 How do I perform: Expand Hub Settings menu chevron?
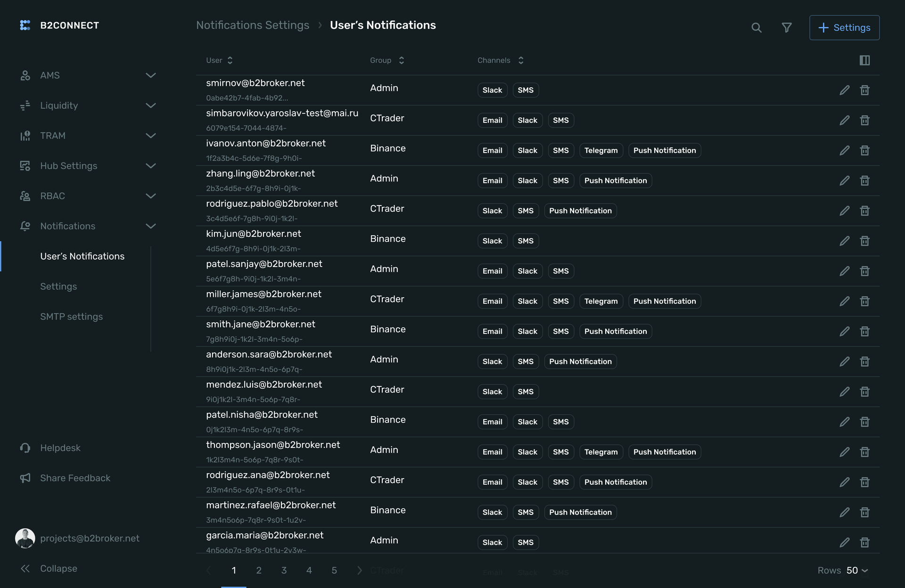tap(150, 166)
